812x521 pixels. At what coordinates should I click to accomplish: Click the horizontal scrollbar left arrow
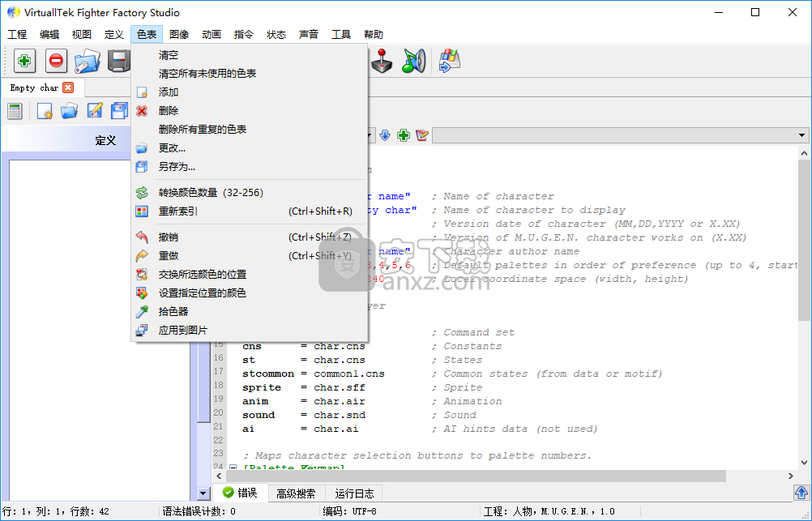point(219,476)
